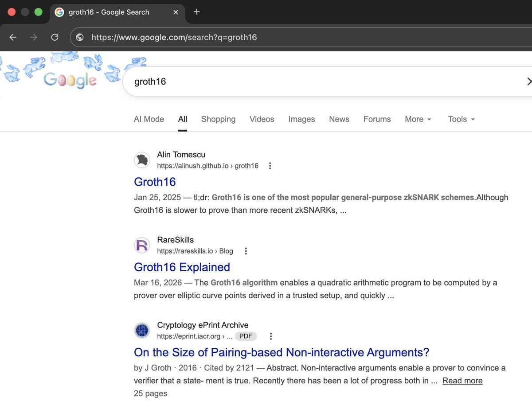Click the Alin Tomescu site favicon
This screenshot has width=532, height=409.
tap(142, 160)
